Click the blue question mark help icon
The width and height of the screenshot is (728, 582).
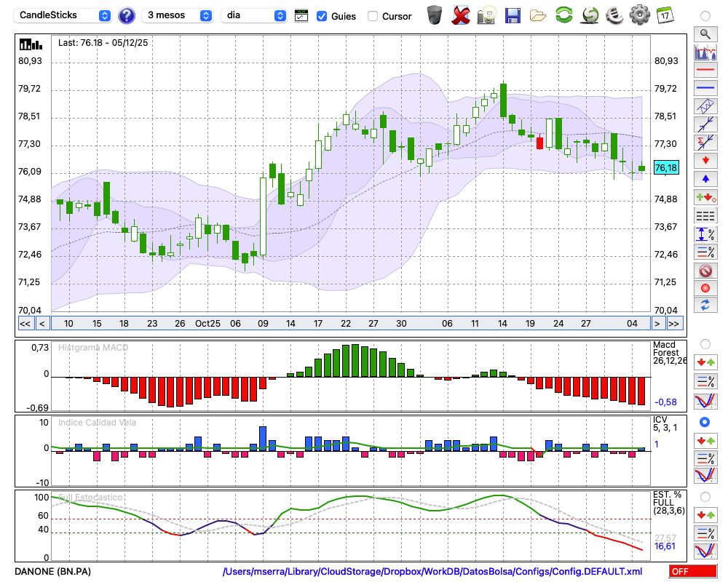coord(126,15)
